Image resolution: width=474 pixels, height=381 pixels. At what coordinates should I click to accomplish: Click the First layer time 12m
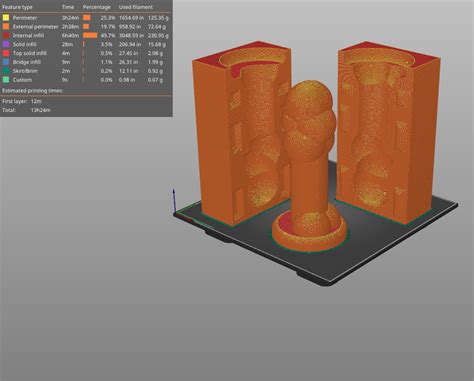point(36,101)
